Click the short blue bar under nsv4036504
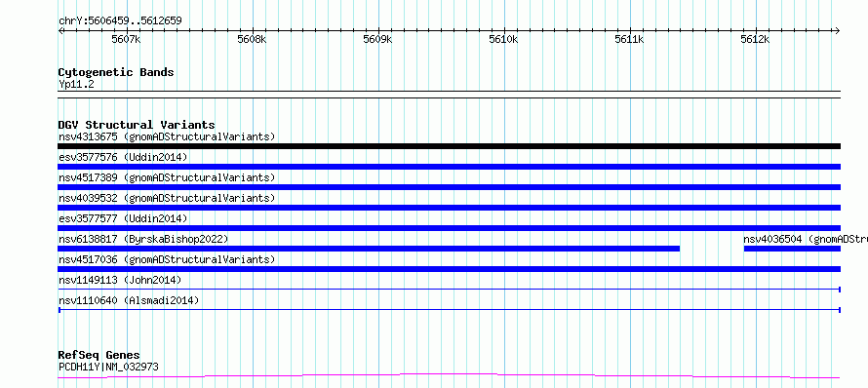Image resolution: width=868 pixels, height=388 pixels. click(792, 249)
